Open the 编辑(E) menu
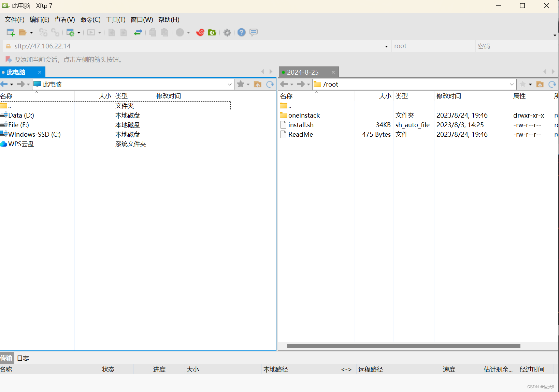Viewport: 559px width, 392px height. pyautogui.click(x=40, y=19)
